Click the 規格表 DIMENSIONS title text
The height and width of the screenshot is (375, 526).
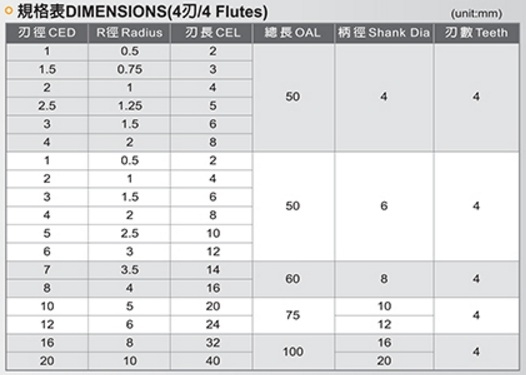click(x=143, y=12)
